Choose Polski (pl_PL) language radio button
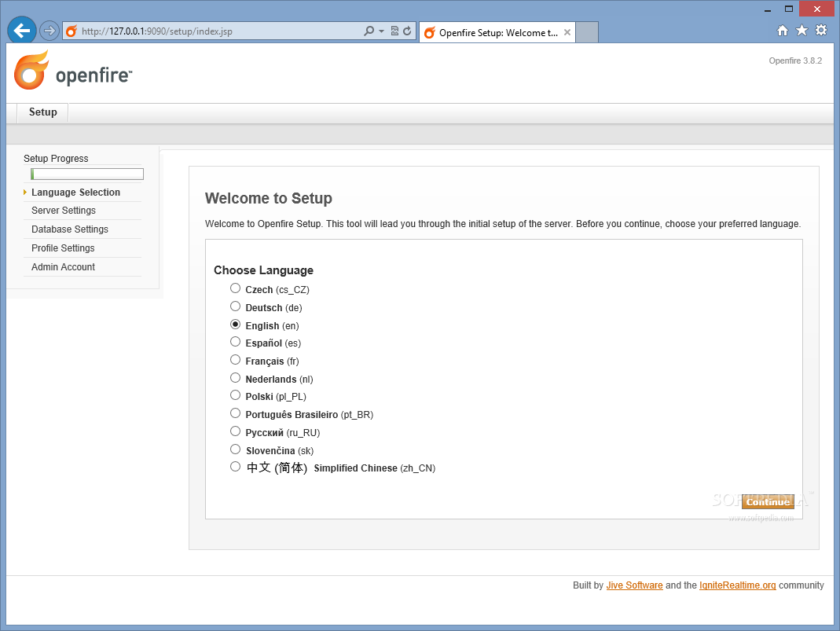Image resolution: width=840 pixels, height=631 pixels. (235, 395)
